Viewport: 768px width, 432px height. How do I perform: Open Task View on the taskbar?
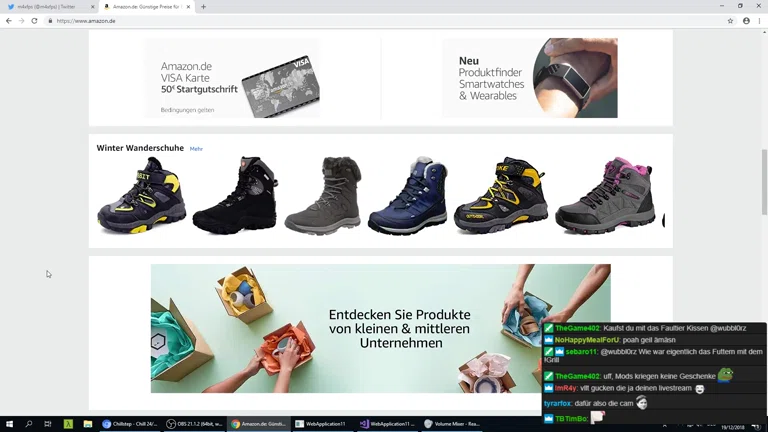tap(48, 424)
